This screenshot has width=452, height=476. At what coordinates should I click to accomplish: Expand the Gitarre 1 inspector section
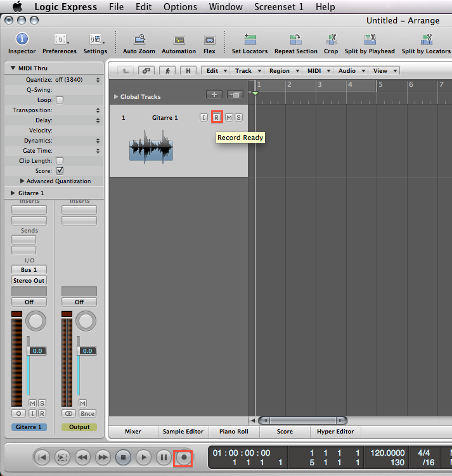point(13,193)
